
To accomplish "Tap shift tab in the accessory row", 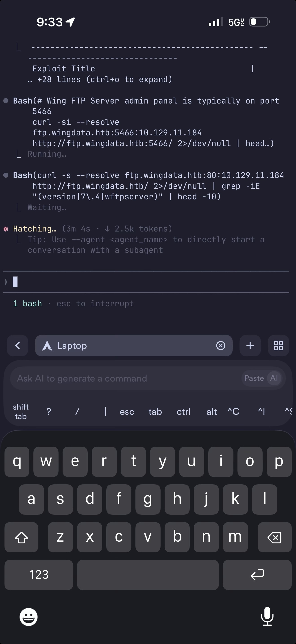I will click(x=21, y=411).
